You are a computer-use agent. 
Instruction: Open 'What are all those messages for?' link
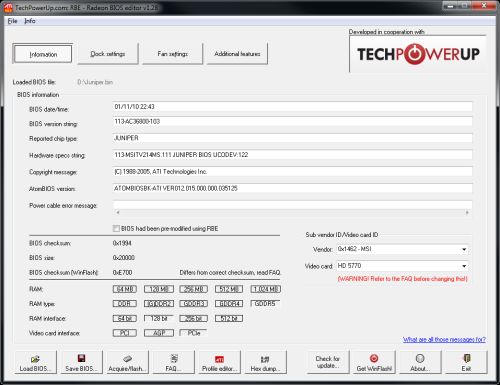(x=444, y=339)
